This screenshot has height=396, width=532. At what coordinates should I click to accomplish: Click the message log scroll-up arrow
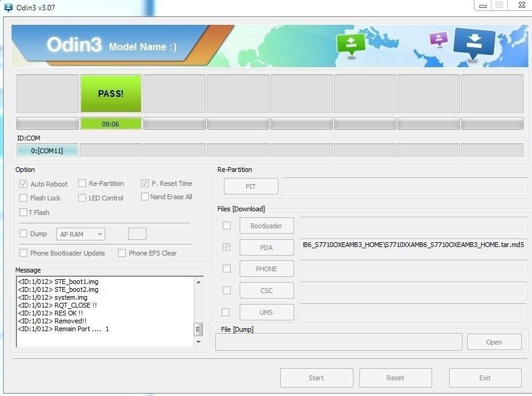[x=199, y=282]
